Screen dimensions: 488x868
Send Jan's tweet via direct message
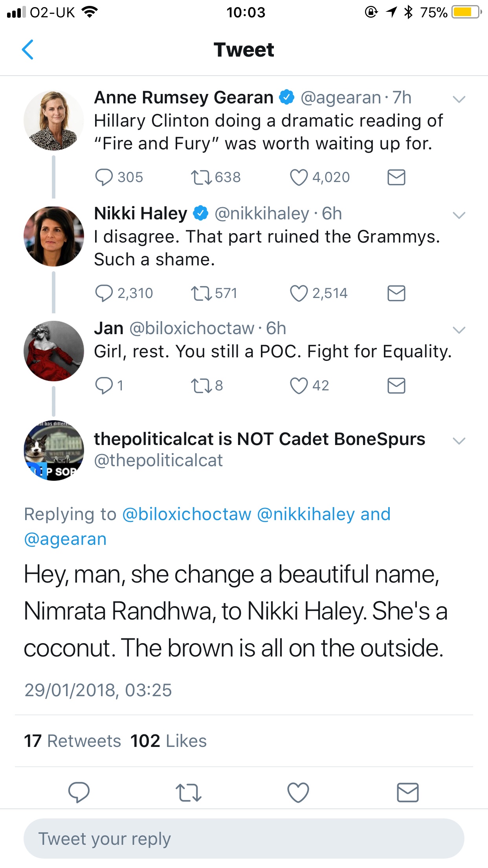click(396, 386)
